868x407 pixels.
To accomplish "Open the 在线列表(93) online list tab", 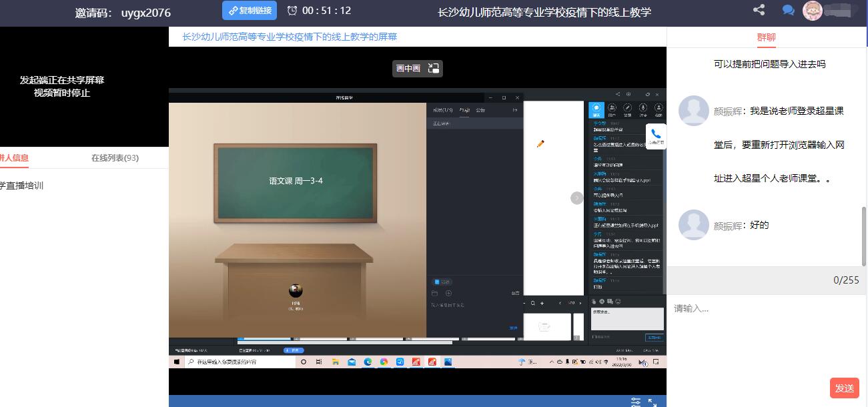I will coord(115,158).
